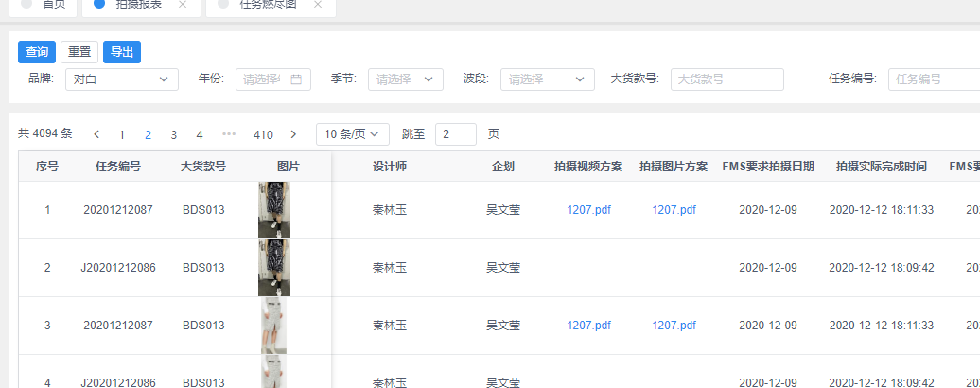
Task: Switch to the 任务燃尽图 tab
Action: coord(261,5)
